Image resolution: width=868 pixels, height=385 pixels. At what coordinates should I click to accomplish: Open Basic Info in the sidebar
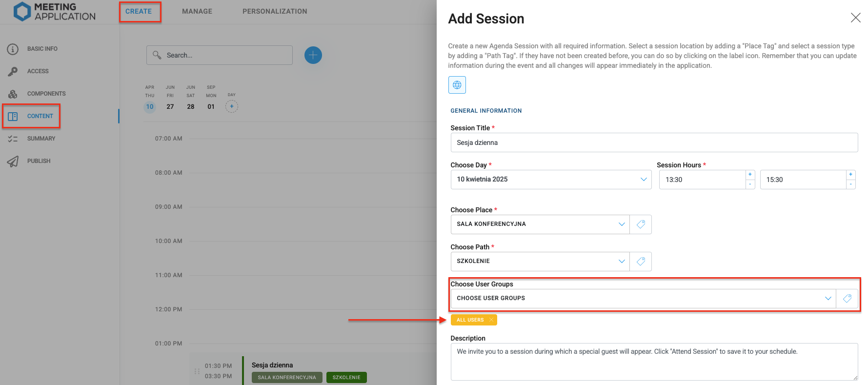(x=42, y=49)
